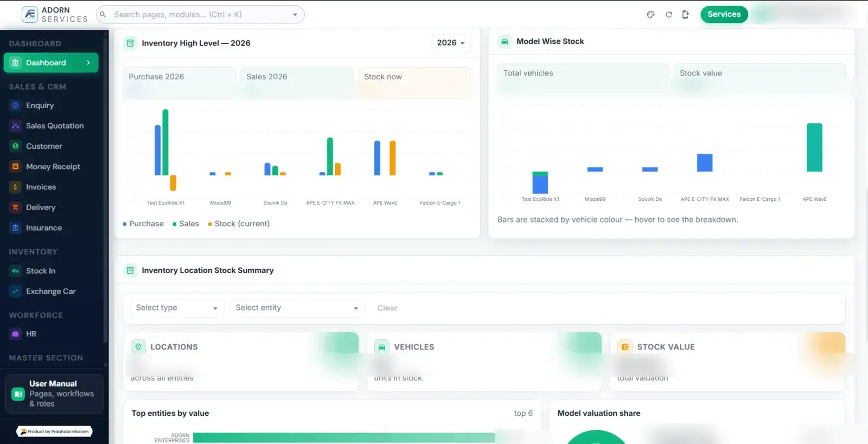
Task: Click the Invoices dollar icon
Action: pos(15,187)
